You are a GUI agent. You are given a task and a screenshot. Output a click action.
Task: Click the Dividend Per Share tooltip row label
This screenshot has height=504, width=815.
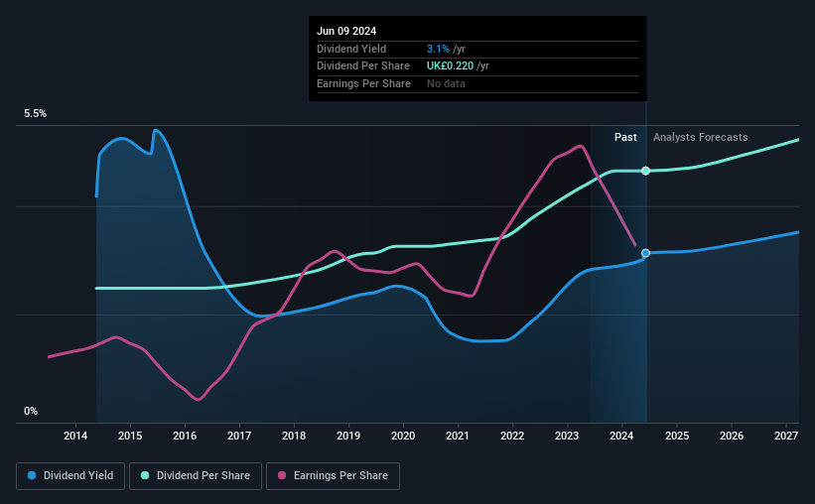(x=362, y=66)
